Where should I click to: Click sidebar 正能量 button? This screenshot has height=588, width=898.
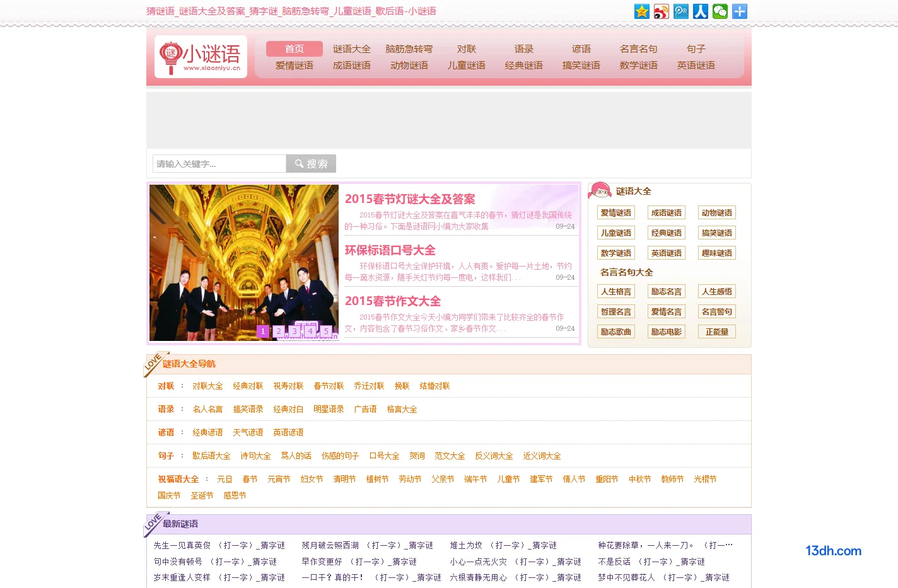[717, 332]
